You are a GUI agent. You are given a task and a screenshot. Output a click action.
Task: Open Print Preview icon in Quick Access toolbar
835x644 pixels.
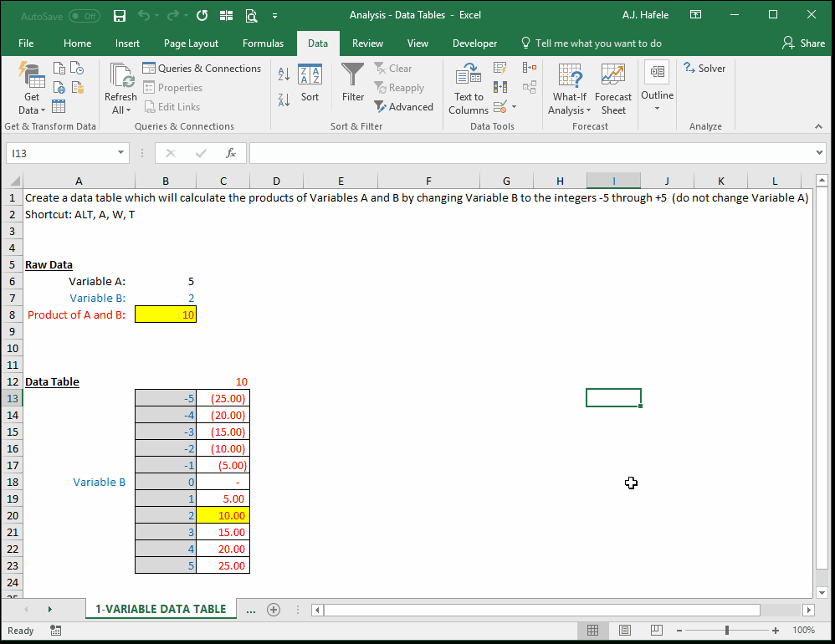[x=251, y=16]
